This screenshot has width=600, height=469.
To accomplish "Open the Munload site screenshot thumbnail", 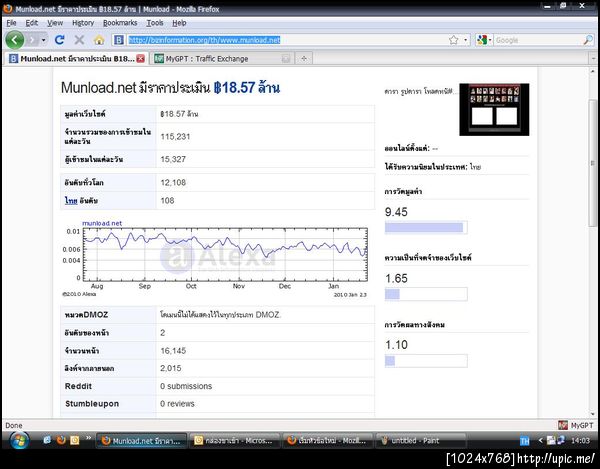I will click(x=494, y=109).
